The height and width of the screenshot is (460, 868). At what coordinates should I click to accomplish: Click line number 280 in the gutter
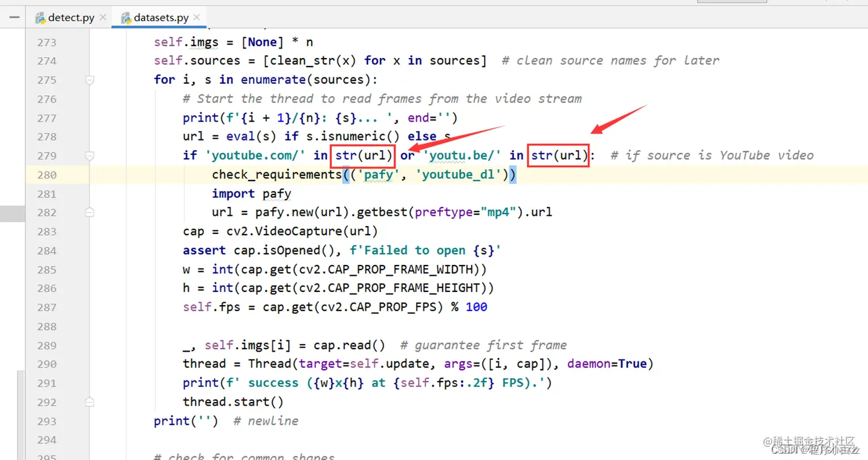tap(46, 174)
